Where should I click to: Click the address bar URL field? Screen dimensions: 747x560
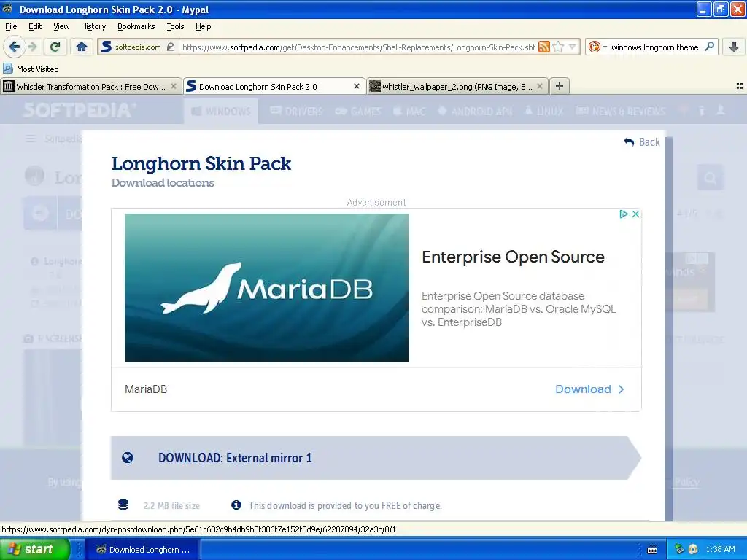(x=358, y=47)
